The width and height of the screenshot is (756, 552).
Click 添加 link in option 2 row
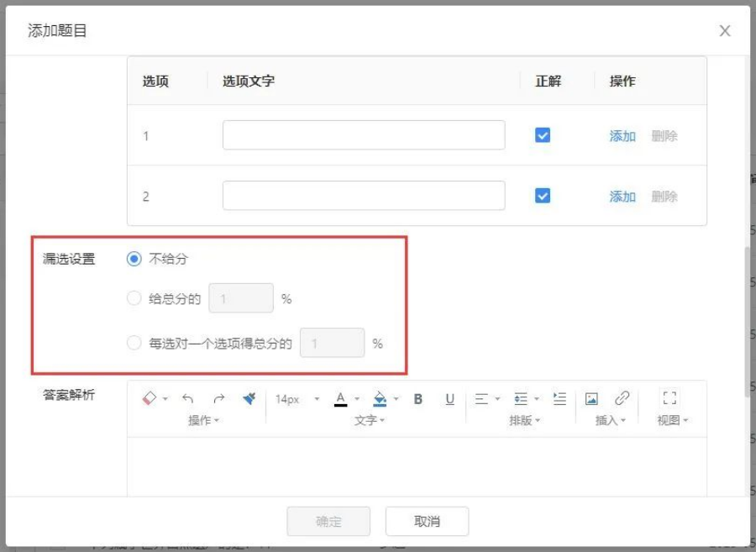622,197
